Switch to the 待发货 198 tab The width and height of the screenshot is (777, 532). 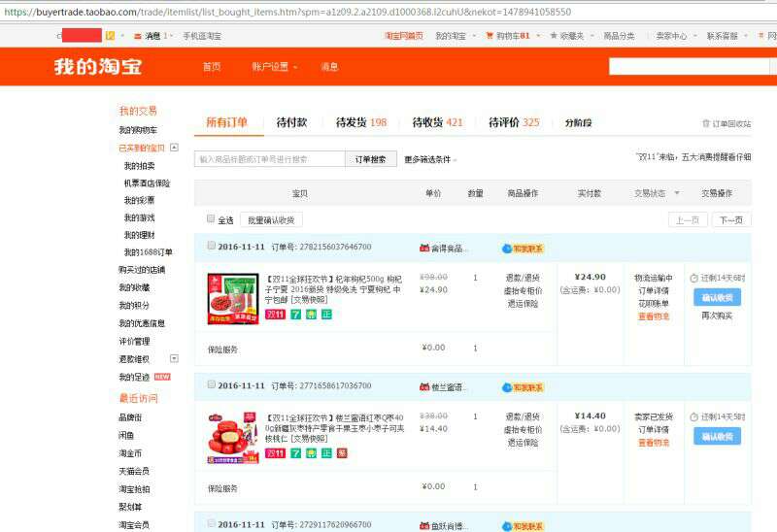pos(361,122)
